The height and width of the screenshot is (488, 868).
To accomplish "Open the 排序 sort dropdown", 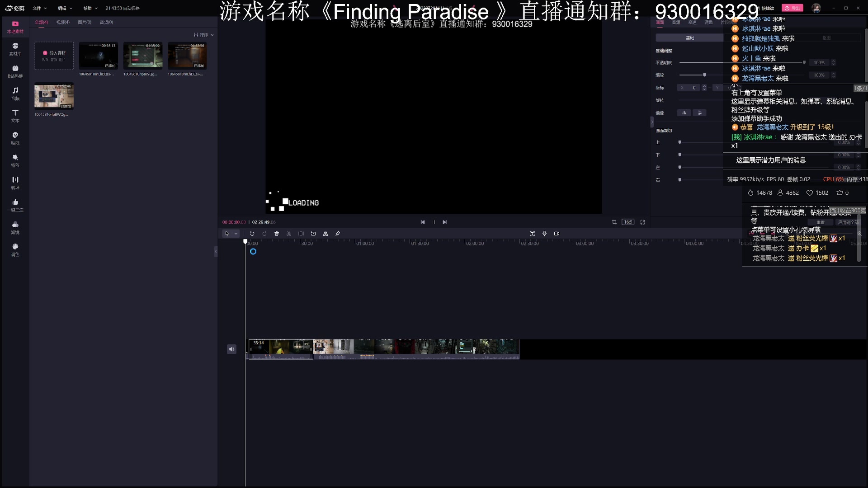I will [x=203, y=35].
